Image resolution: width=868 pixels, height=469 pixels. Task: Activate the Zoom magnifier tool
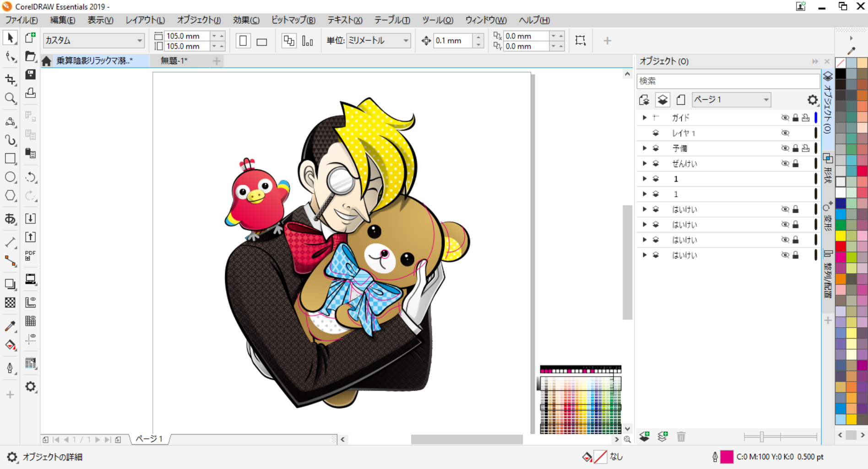10,98
